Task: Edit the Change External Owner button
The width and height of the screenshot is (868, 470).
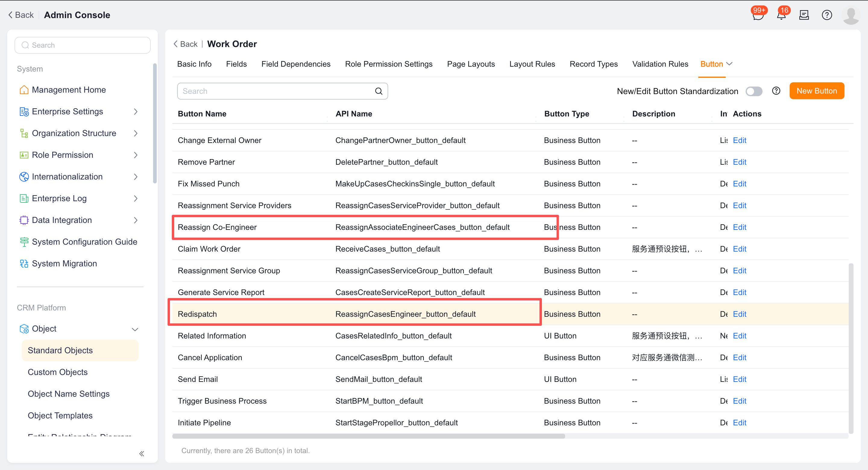Action: point(739,140)
